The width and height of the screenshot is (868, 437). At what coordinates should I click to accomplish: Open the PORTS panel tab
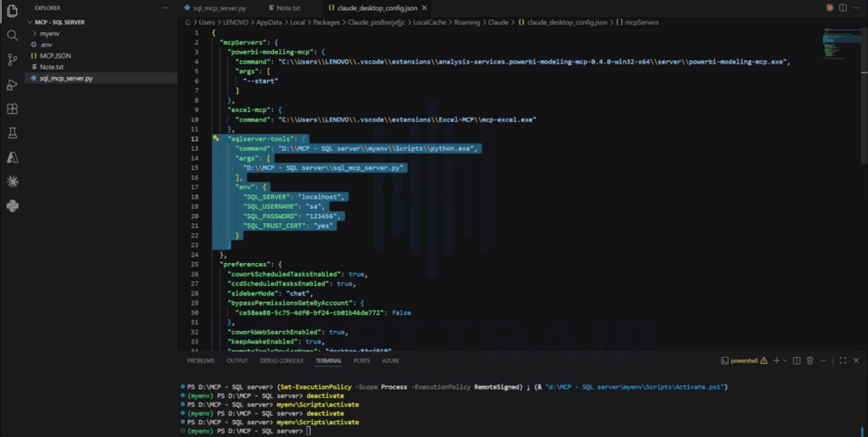click(362, 361)
